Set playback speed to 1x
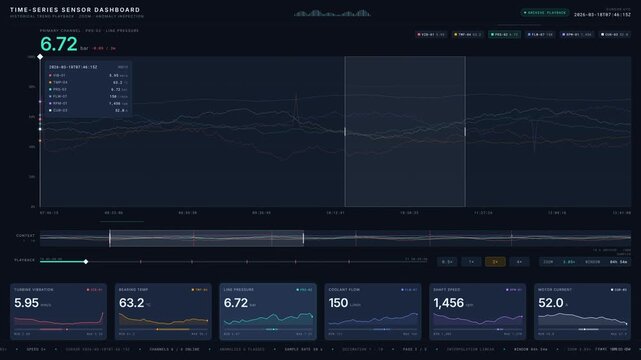Image resolution: width=641 pixels, height=360 pixels. click(471, 262)
